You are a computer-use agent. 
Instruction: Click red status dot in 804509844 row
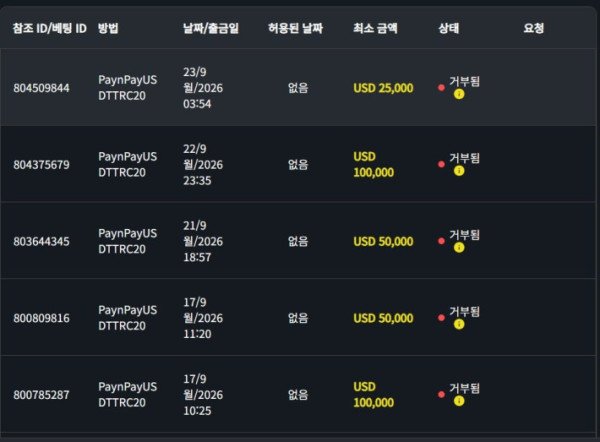tap(441, 88)
